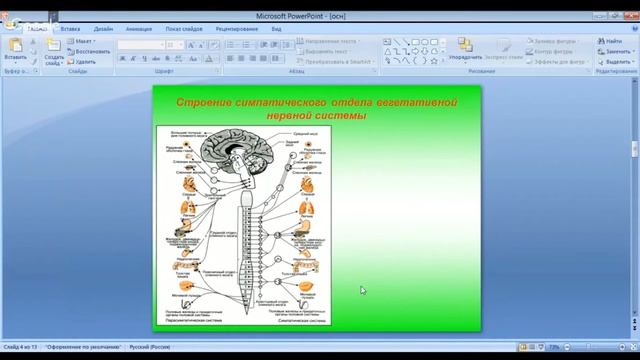Toggle Underline formatting
640x360 pixels.
[144, 59]
